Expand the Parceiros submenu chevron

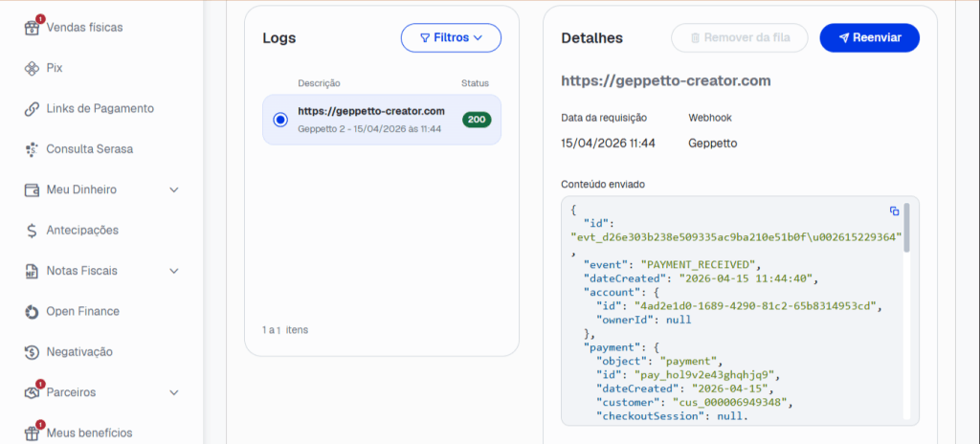pyautogui.click(x=174, y=392)
